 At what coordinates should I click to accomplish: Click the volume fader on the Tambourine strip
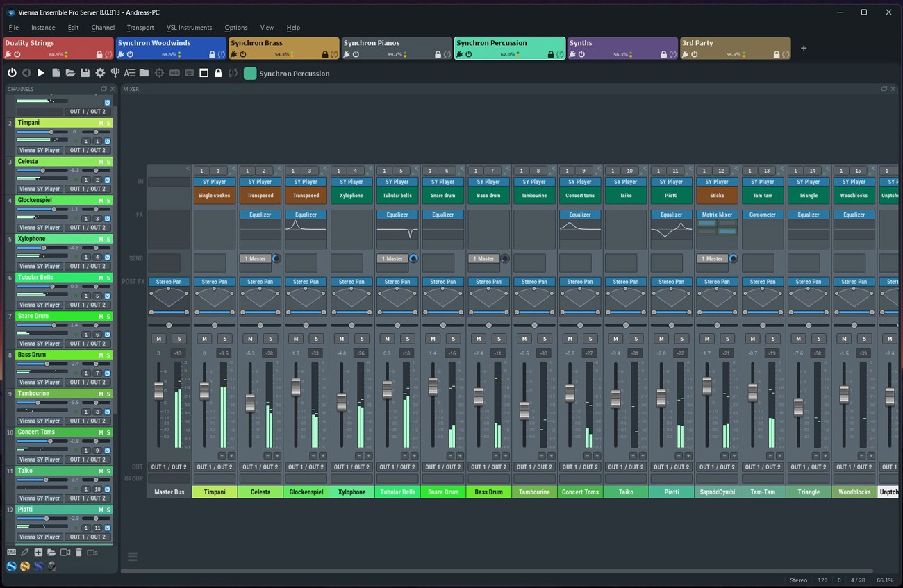524,412
